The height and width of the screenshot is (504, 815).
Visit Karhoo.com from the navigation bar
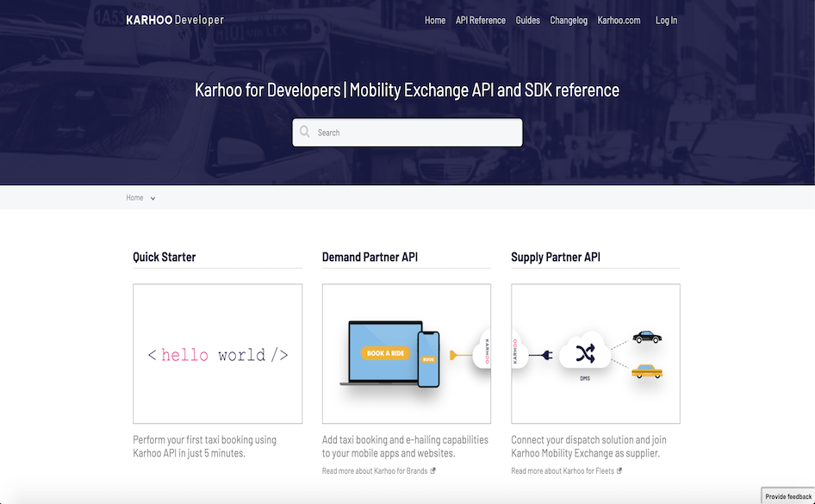pyautogui.click(x=619, y=21)
